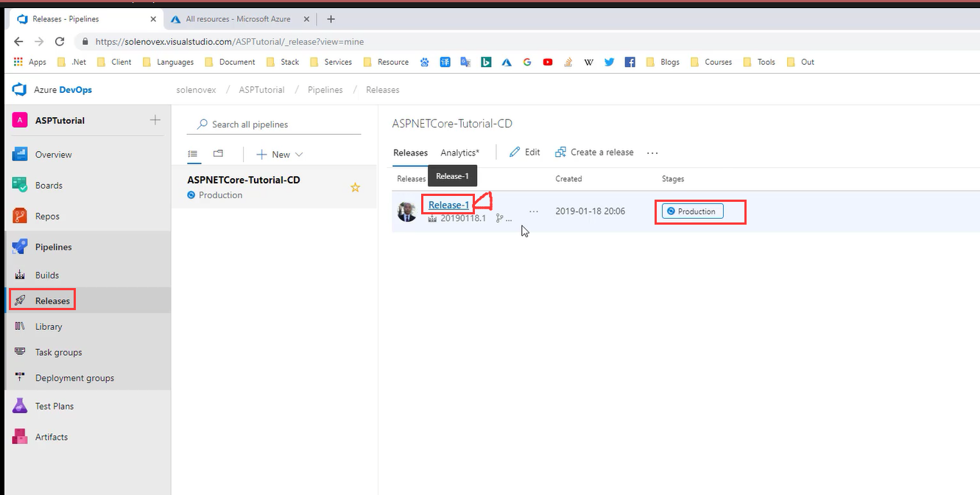Open a new browser tab
The width and height of the screenshot is (980, 495).
click(x=331, y=19)
